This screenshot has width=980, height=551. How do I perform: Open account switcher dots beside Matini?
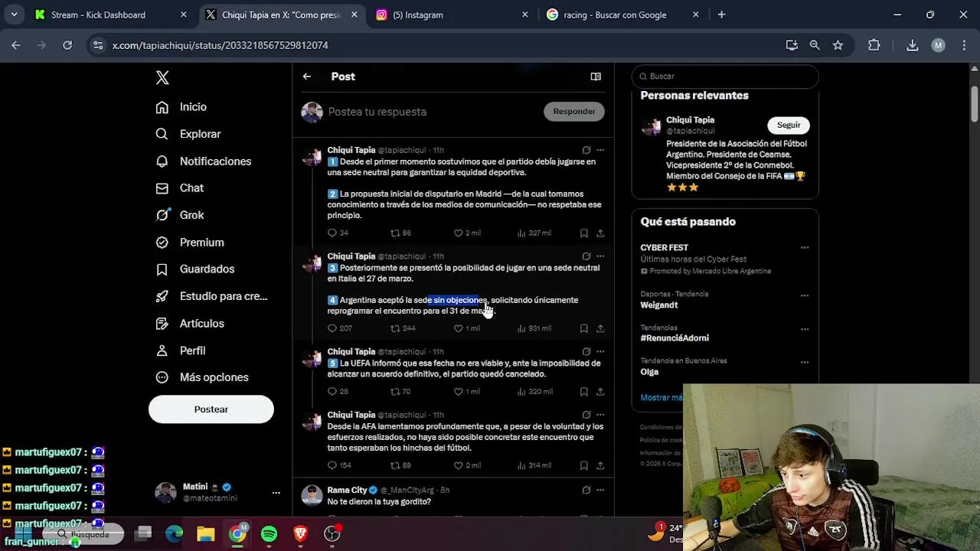point(276,493)
